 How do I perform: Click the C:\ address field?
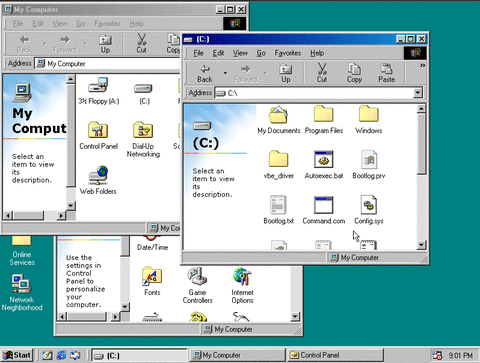click(x=314, y=93)
